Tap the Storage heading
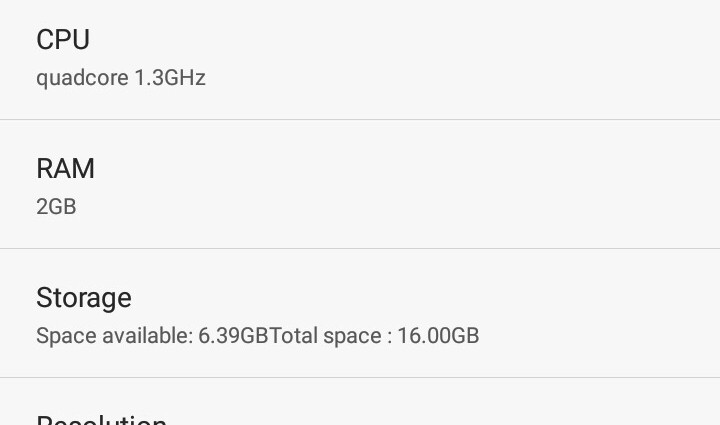720x425 pixels. pos(84,298)
